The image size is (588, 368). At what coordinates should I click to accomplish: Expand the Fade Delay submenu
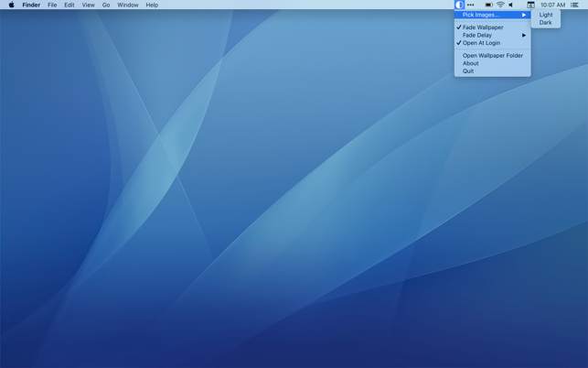point(492,36)
